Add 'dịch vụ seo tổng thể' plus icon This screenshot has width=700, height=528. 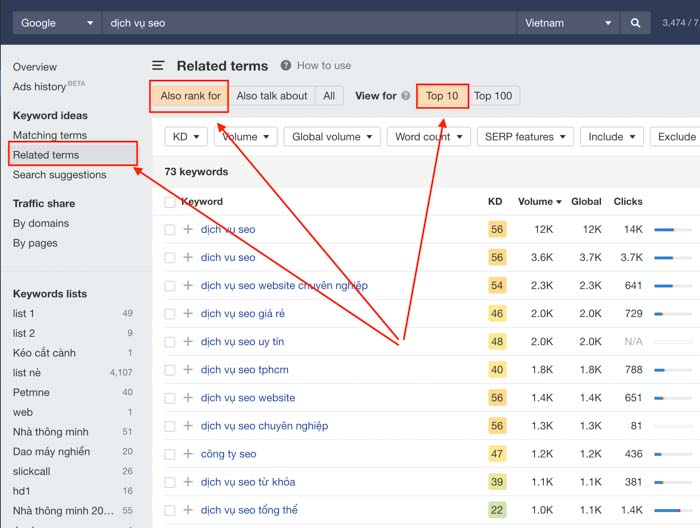coord(188,510)
